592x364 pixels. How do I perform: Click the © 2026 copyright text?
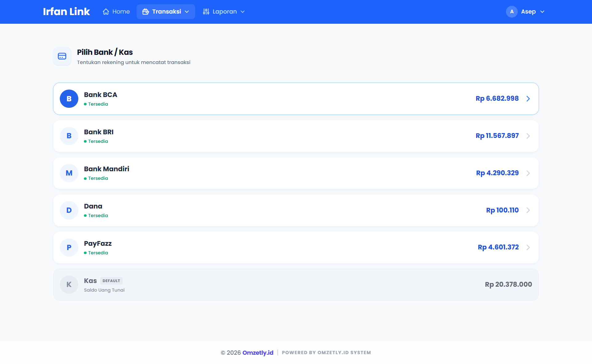pos(231,353)
